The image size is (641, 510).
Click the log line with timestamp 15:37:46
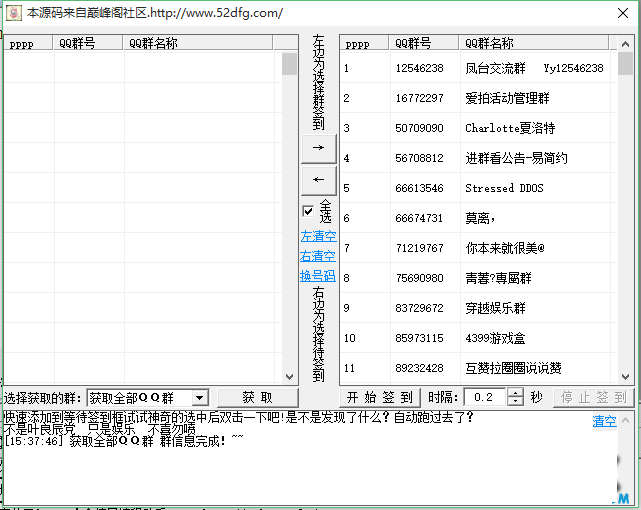(x=123, y=441)
